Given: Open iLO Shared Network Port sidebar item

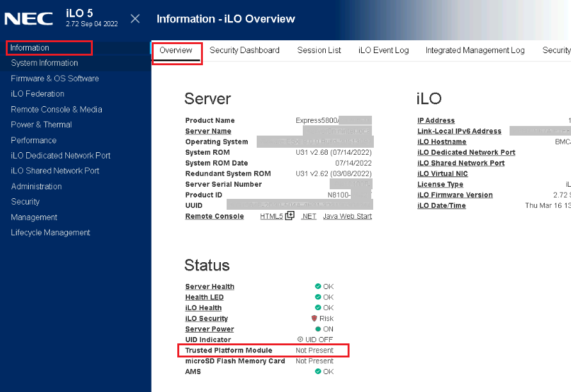Looking at the screenshot, I should point(55,171).
